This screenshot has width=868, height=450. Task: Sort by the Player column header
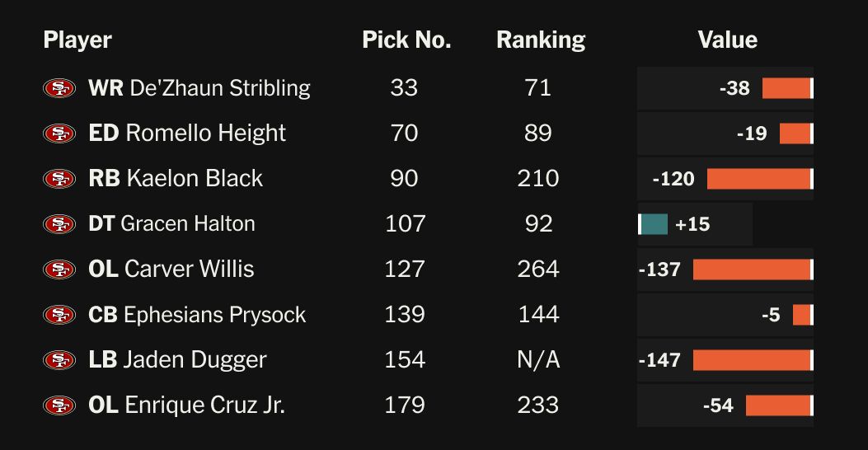coord(77,40)
